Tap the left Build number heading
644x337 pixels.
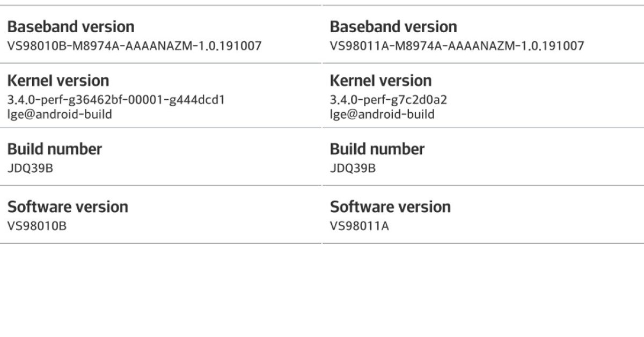pyautogui.click(x=55, y=149)
